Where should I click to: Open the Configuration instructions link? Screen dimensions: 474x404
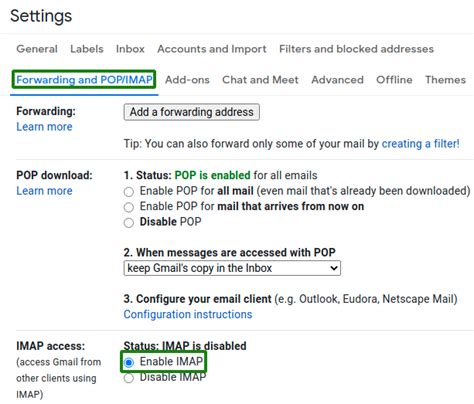[x=188, y=314]
